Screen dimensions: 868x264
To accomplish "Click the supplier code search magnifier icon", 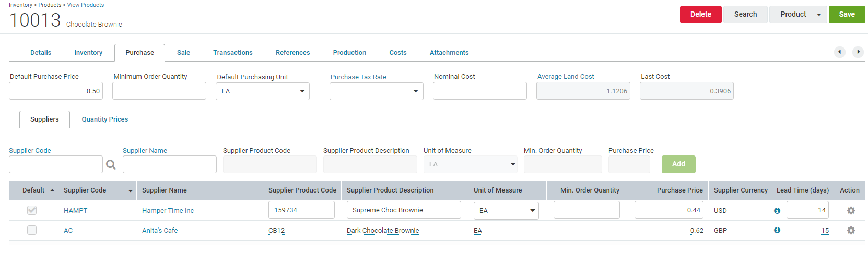I will (111, 164).
